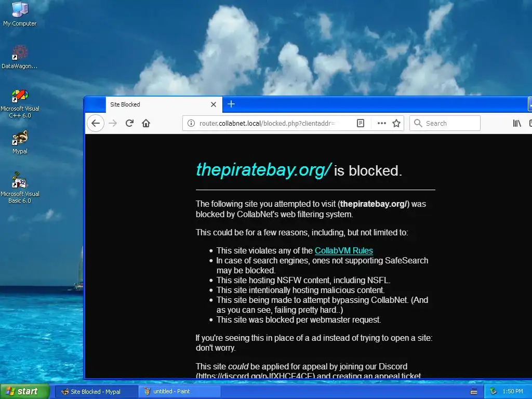
Task: Open the Windows start menu
Action: point(24,391)
